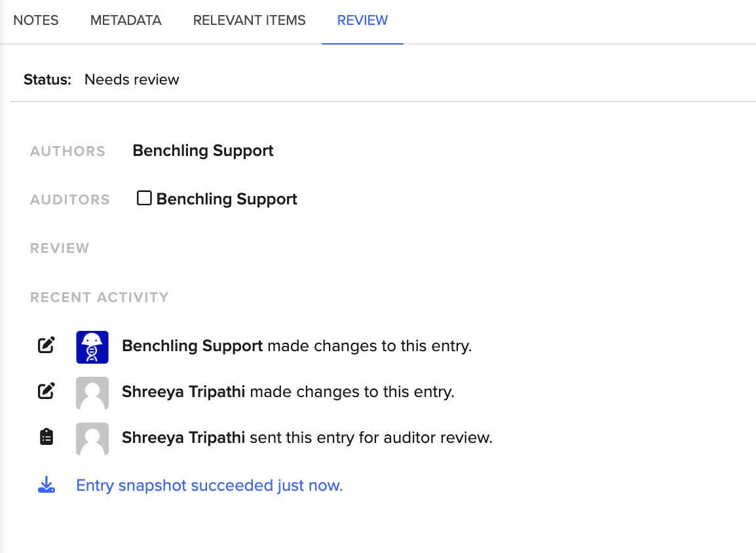Click the "Needs review" status text
The height and width of the screenshot is (553, 756).
tap(132, 80)
